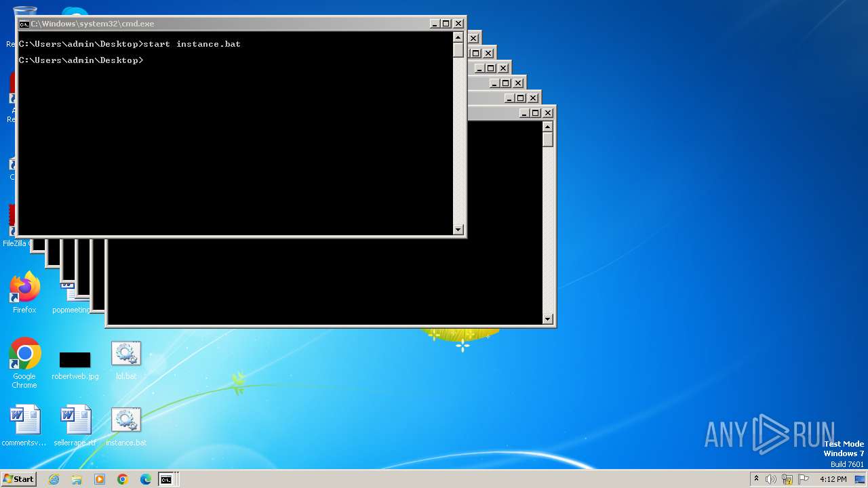The width and height of the screenshot is (868, 488).
Task: Open the volume speaker tray icon
Action: [771, 479]
